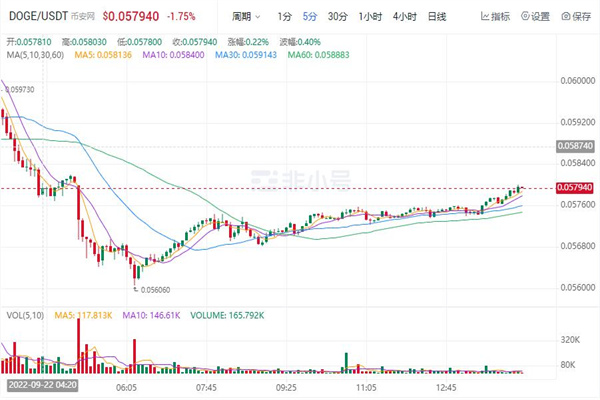Expand the 周期 period dropdown

pyautogui.click(x=244, y=17)
